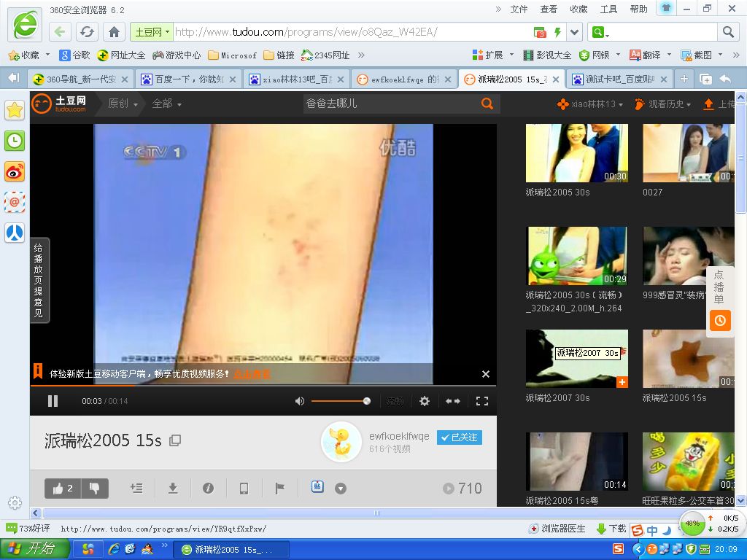Expand the address bar history arrow
Screen dimensions: 747x560
[x=575, y=32]
